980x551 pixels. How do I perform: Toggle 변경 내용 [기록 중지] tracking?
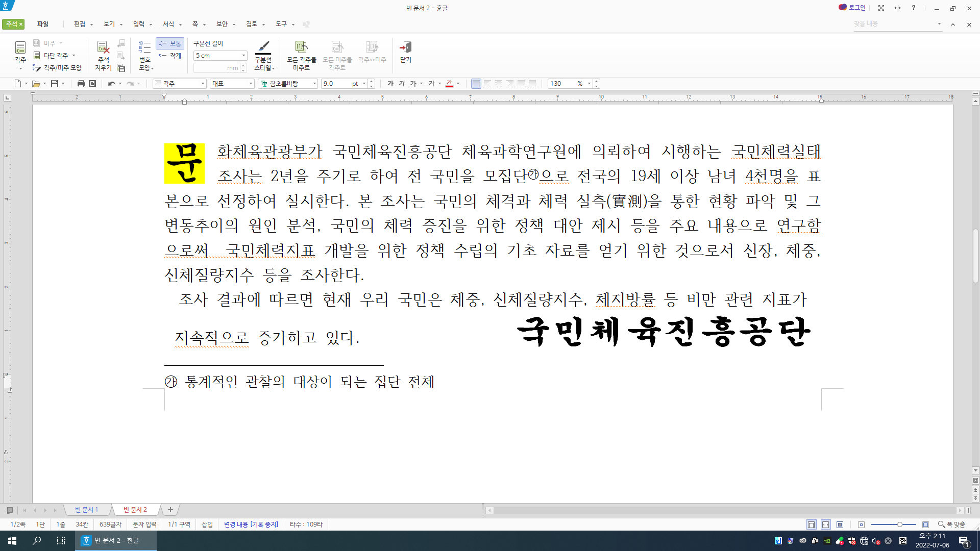[x=251, y=524]
